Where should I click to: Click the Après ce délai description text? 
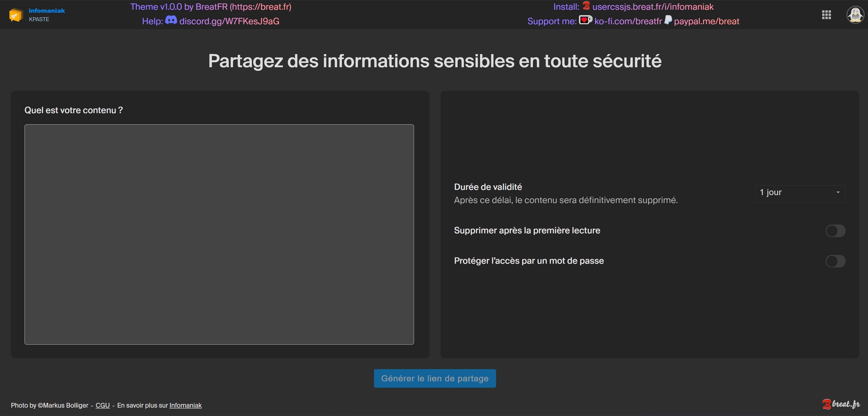tap(566, 200)
